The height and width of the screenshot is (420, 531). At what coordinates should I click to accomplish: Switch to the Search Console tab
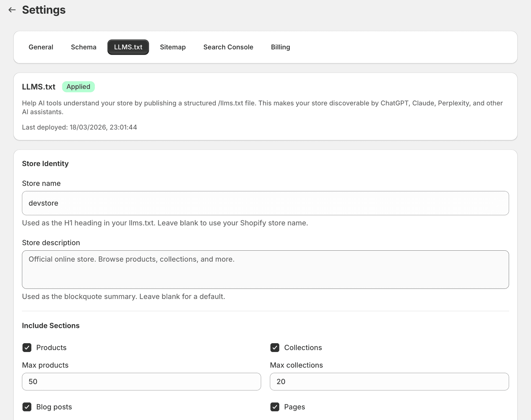pyautogui.click(x=228, y=47)
